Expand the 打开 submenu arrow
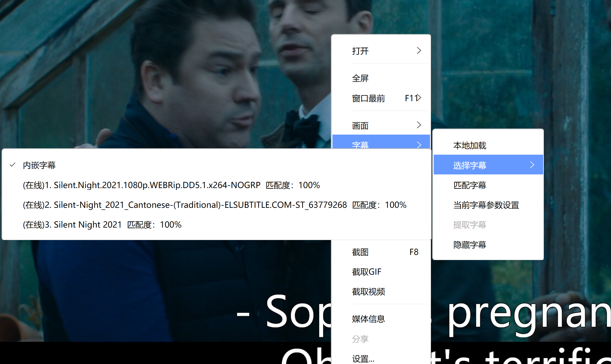 419,50
